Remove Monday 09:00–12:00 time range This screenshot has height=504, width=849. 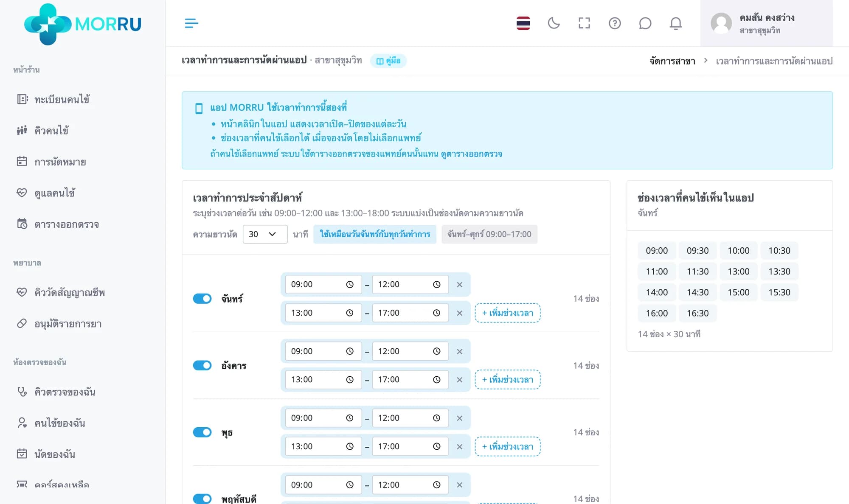pos(459,285)
